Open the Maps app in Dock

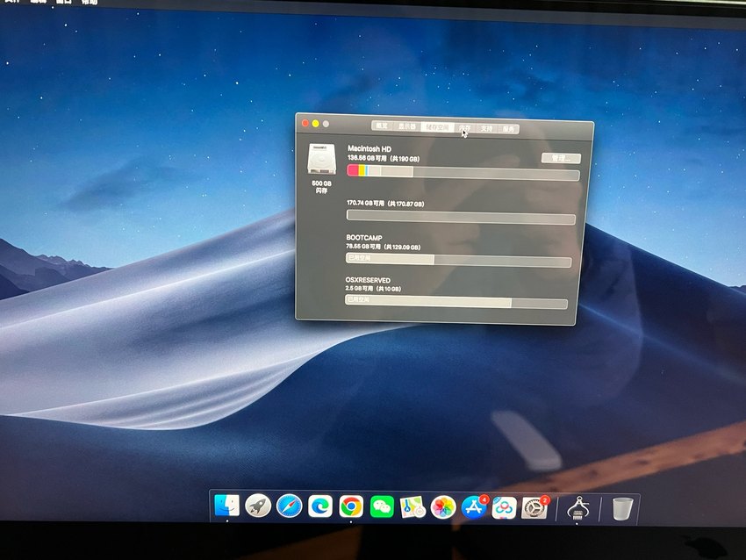[x=412, y=507]
